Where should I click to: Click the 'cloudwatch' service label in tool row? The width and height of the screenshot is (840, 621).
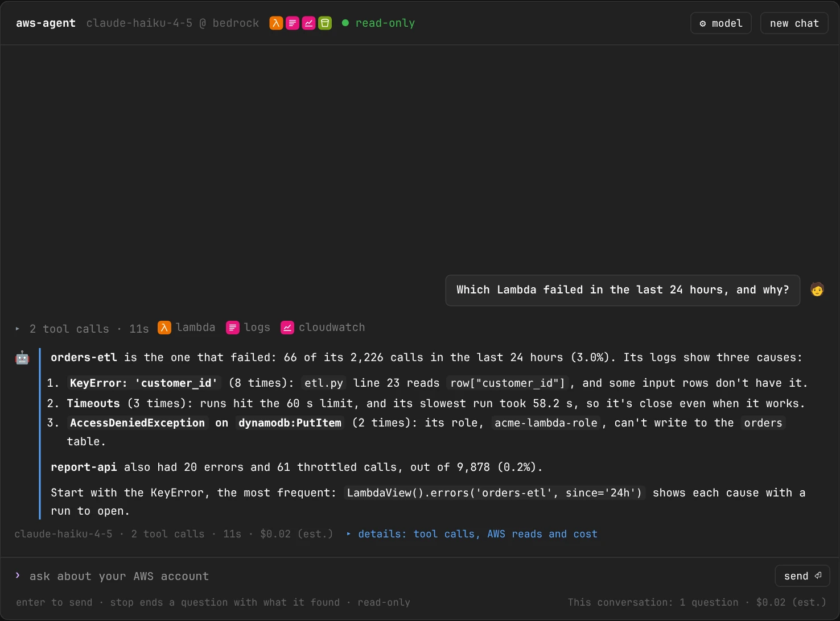[x=332, y=328]
